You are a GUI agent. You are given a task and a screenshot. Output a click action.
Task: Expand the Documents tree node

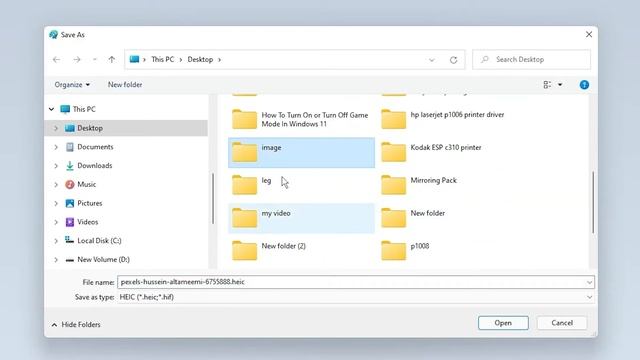coord(56,147)
